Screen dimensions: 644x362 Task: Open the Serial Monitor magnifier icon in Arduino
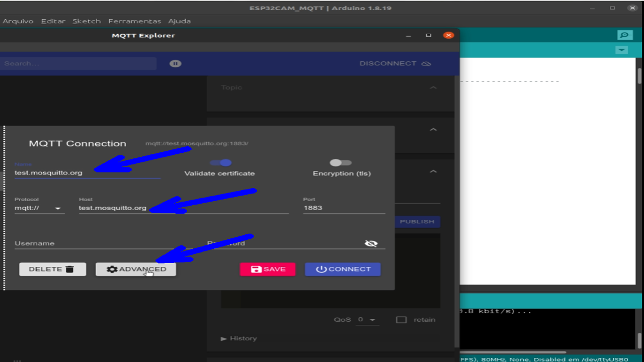pyautogui.click(x=624, y=35)
